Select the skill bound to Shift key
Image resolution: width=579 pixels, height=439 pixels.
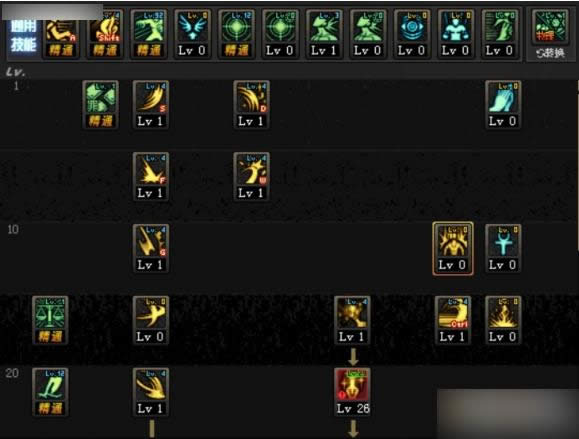(105, 34)
